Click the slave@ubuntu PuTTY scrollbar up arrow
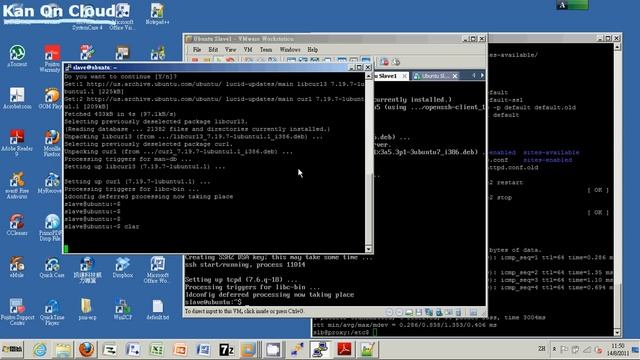This screenshot has height=360, width=640. (368, 76)
